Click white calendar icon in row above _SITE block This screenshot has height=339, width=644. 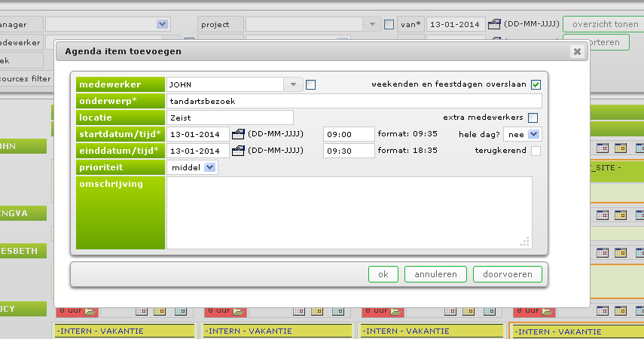(x=603, y=148)
